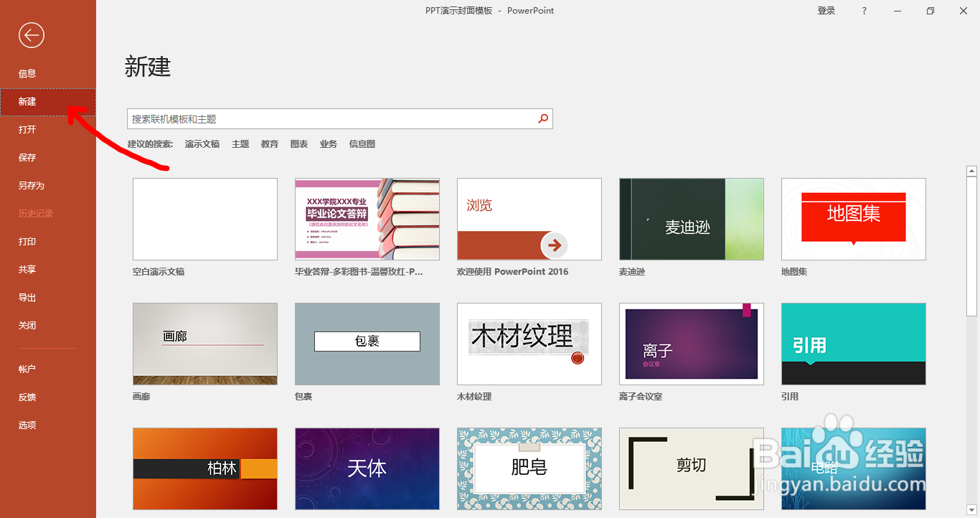Screen dimensions: 980x518
Task: Choose the 木材纹理 theme thumbnail
Action: [529, 344]
